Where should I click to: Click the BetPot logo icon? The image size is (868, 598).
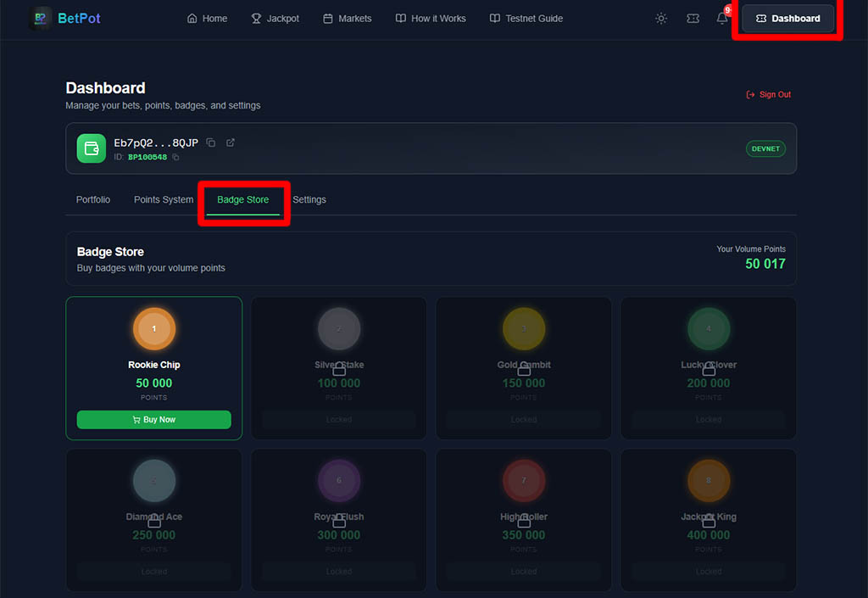tap(40, 18)
